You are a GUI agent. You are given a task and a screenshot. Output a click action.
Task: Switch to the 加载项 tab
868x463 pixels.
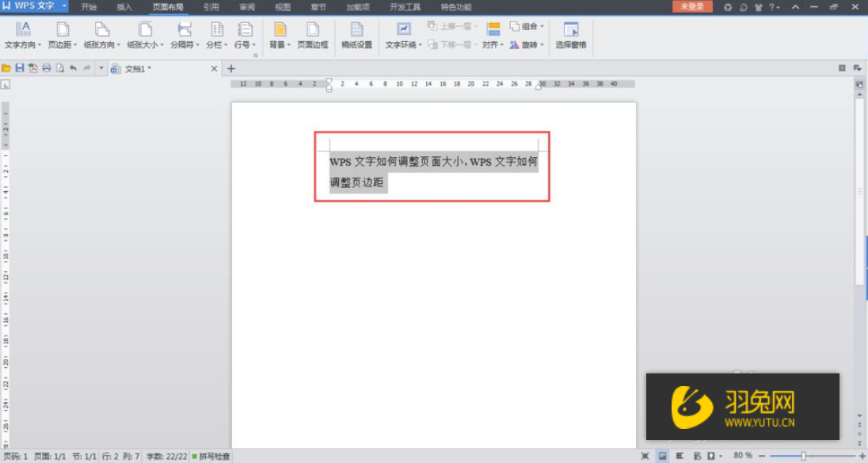[358, 7]
